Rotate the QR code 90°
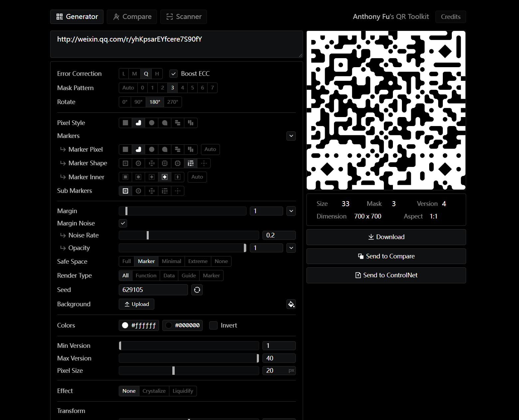Image resolution: width=519 pixels, height=420 pixels. [x=138, y=102]
